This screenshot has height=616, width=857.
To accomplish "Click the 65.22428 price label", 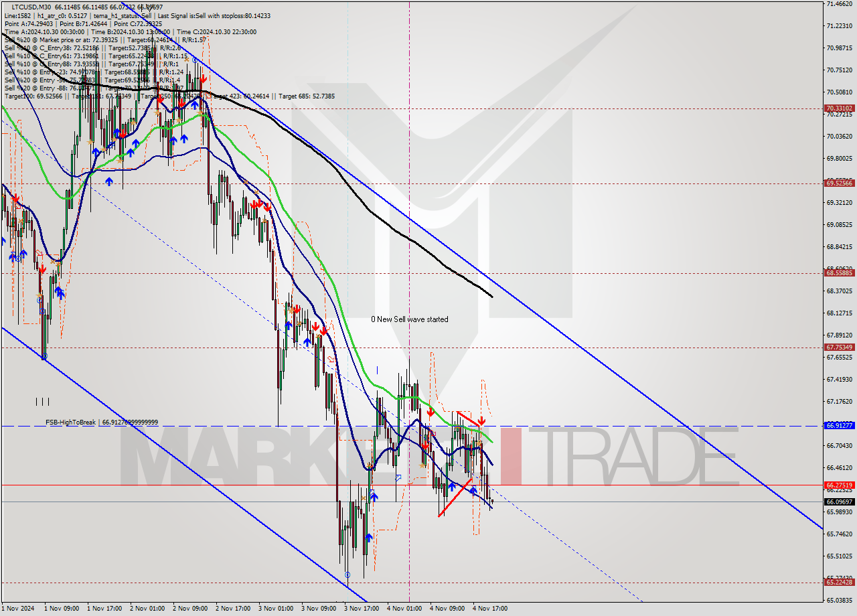I will pyautogui.click(x=839, y=582).
